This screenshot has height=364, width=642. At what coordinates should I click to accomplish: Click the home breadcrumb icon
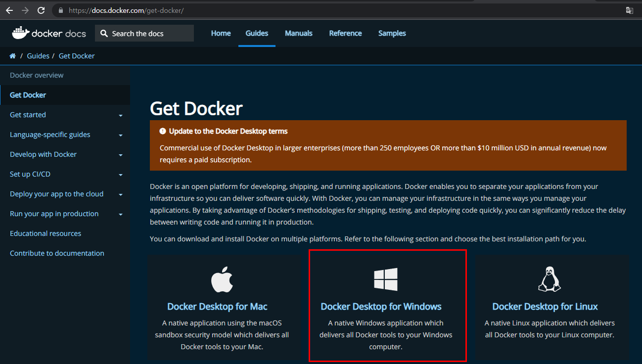[13, 56]
